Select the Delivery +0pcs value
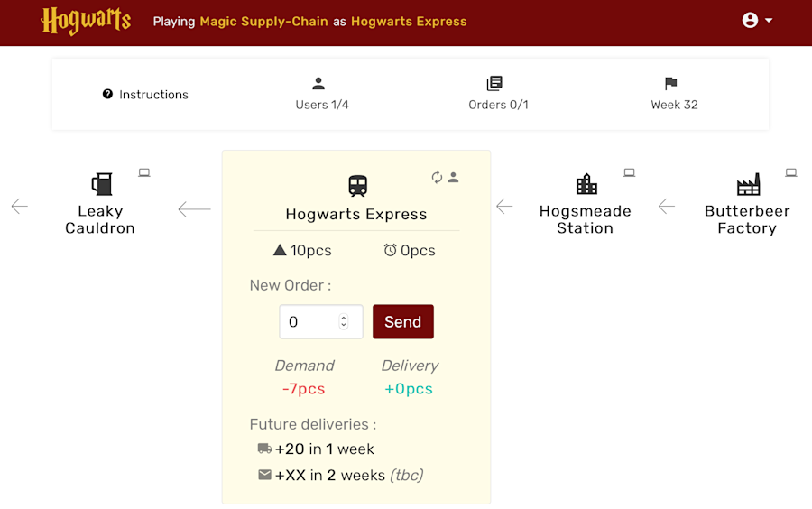 (409, 389)
